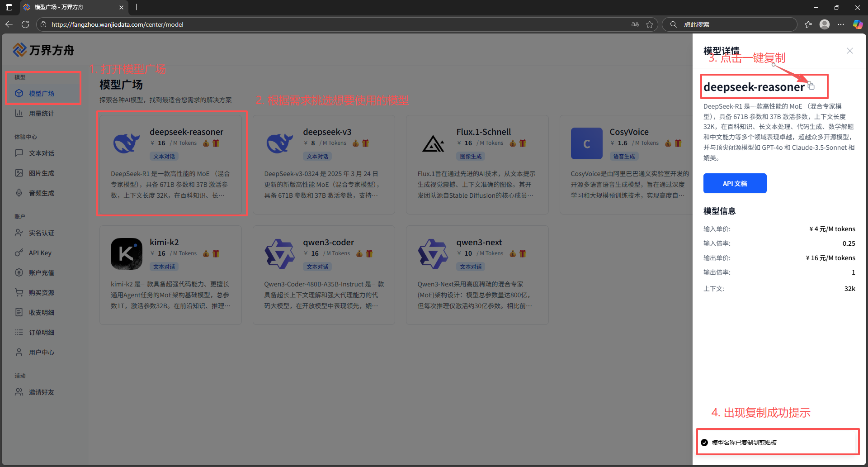Click the 音频生成 microphone icon
868x467 pixels.
click(x=19, y=193)
